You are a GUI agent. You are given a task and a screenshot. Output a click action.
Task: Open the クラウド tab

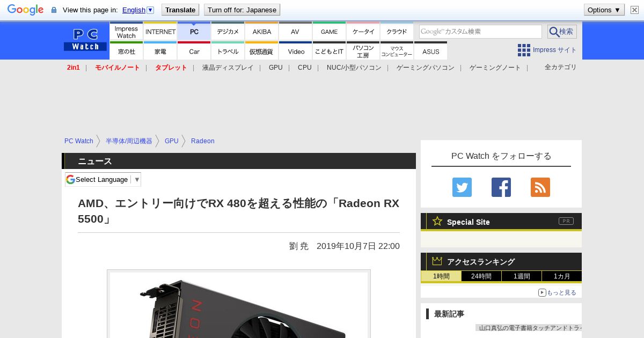[x=397, y=32]
